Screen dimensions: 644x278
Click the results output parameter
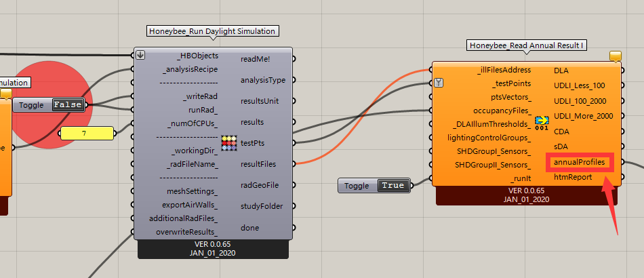(x=252, y=122)
